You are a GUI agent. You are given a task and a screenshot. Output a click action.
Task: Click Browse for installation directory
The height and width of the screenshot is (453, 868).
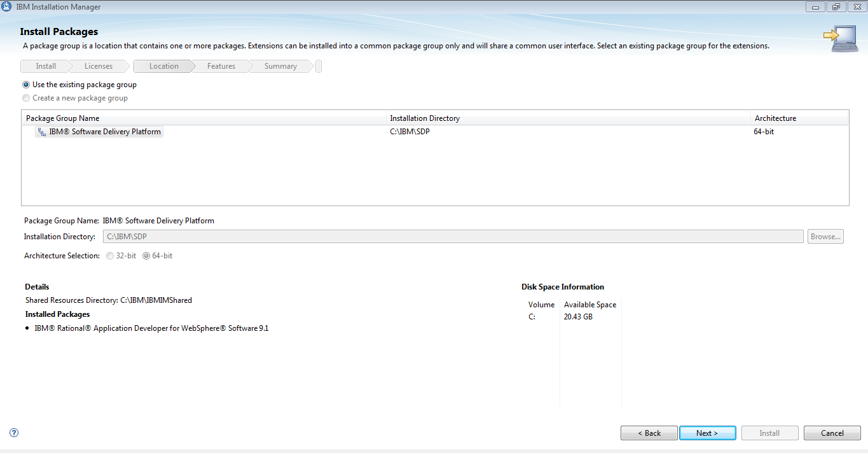point(825,237)
